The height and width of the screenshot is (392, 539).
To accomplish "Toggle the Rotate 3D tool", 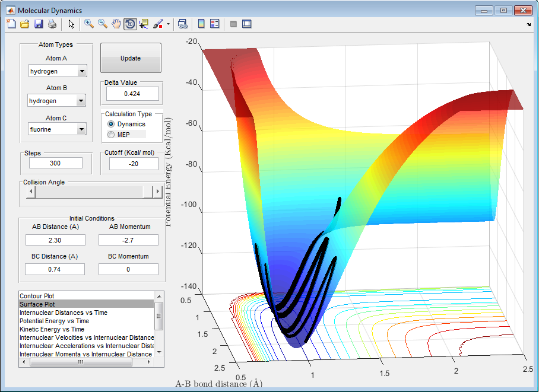I will (x=130, y=24).
